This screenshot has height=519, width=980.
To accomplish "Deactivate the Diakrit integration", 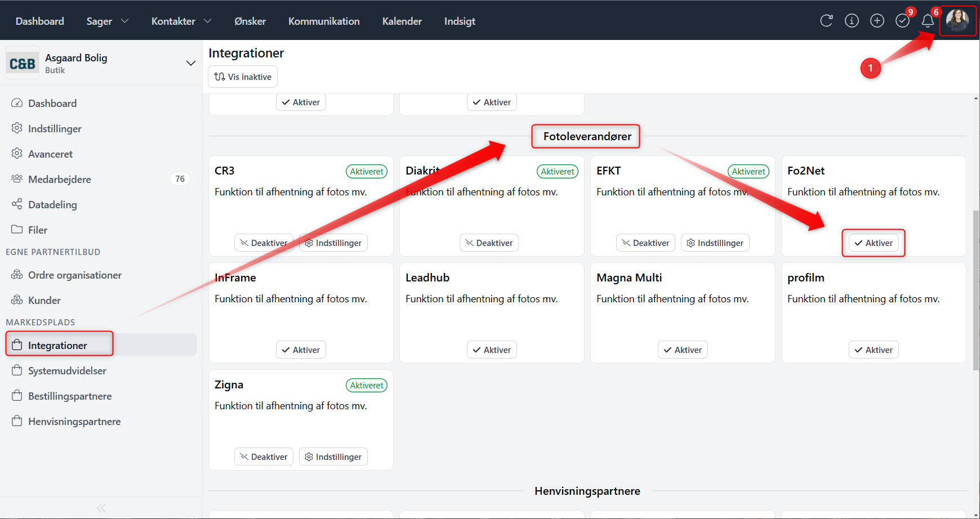I will 489,243.
